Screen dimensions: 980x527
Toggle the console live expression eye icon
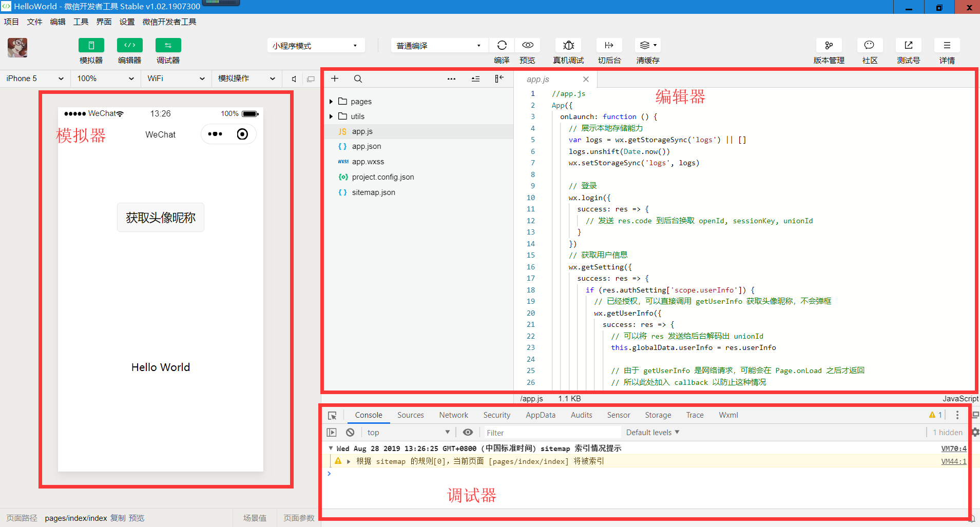tap(468, 433)
